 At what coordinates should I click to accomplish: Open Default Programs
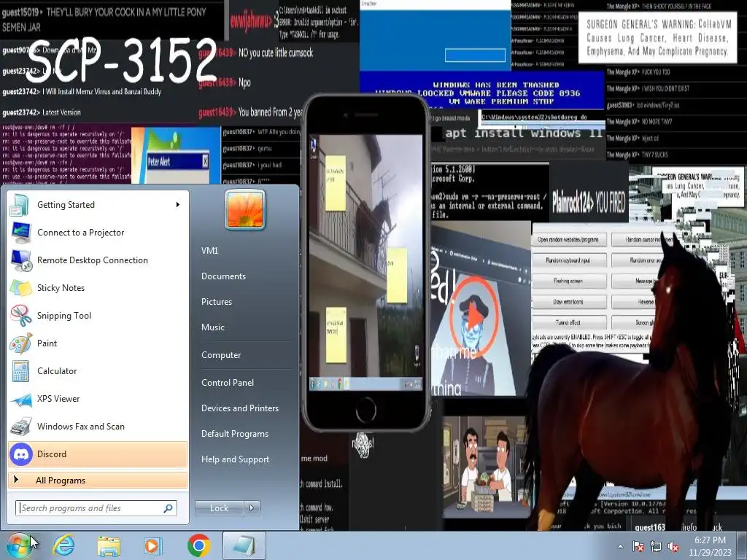point(234,434)
